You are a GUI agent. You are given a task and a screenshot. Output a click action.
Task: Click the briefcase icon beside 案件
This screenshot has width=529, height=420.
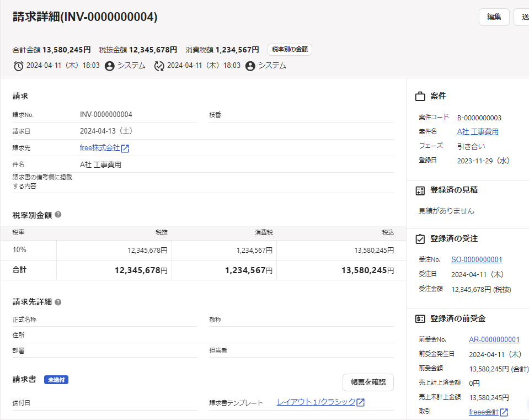420,97
